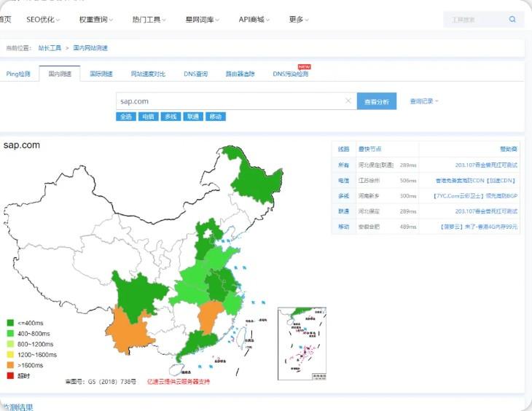The image size is (532, 411).
Task: Open the API商城 dropdown
Action: [254, 20]
